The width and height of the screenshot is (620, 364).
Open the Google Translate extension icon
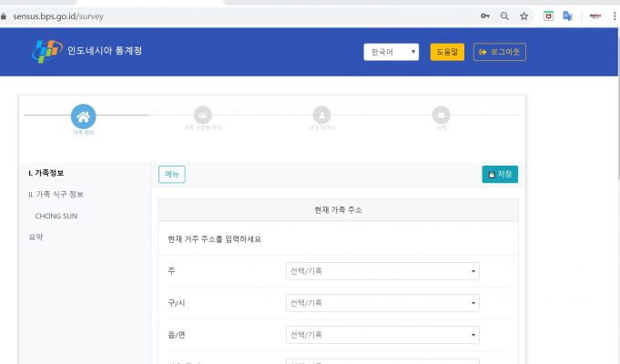(x=567, y=16)
